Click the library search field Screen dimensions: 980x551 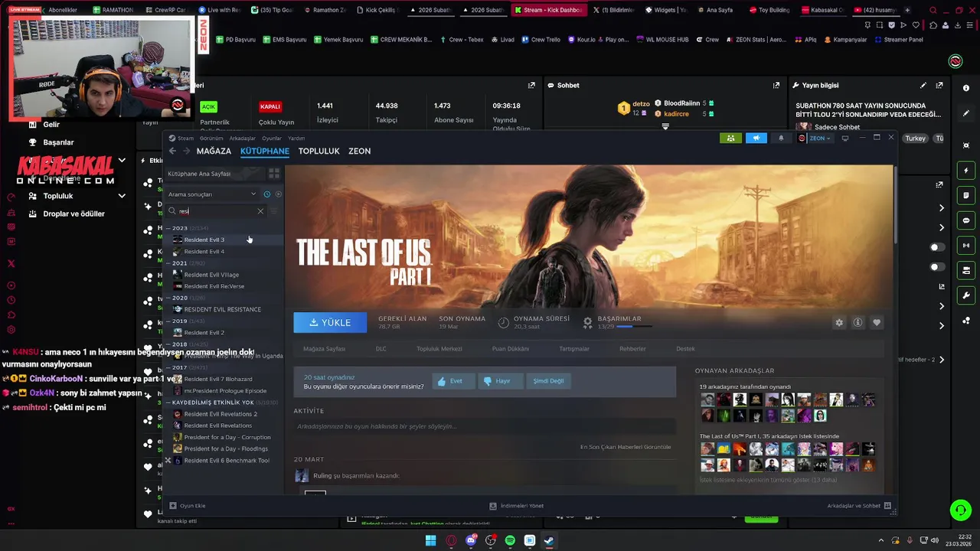coord(217,211)
